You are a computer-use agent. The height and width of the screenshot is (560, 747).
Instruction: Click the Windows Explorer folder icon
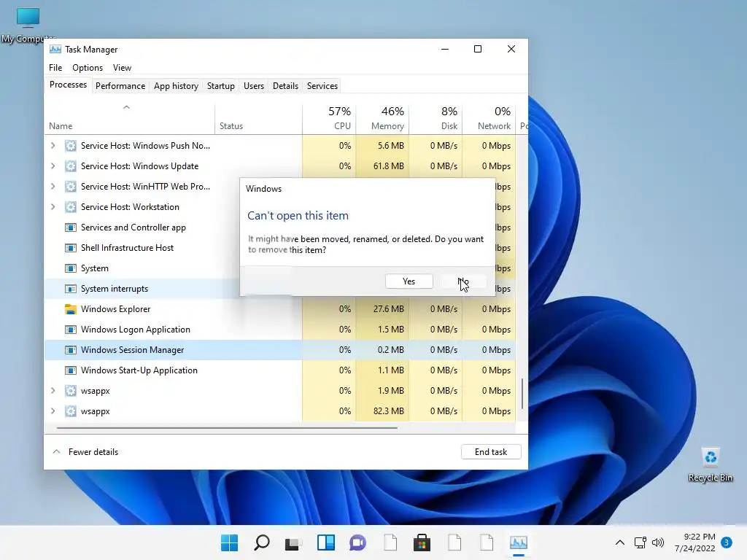point(71,309)
